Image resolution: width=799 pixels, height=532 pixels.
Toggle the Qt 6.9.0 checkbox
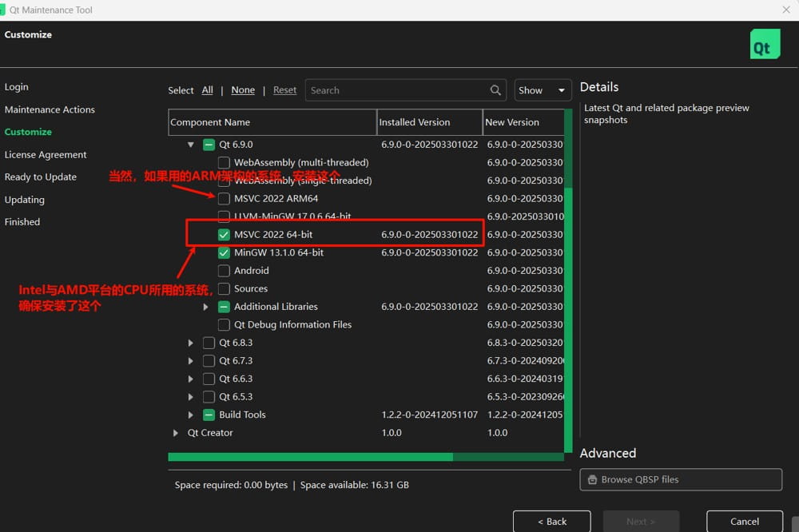coord(209,145)
